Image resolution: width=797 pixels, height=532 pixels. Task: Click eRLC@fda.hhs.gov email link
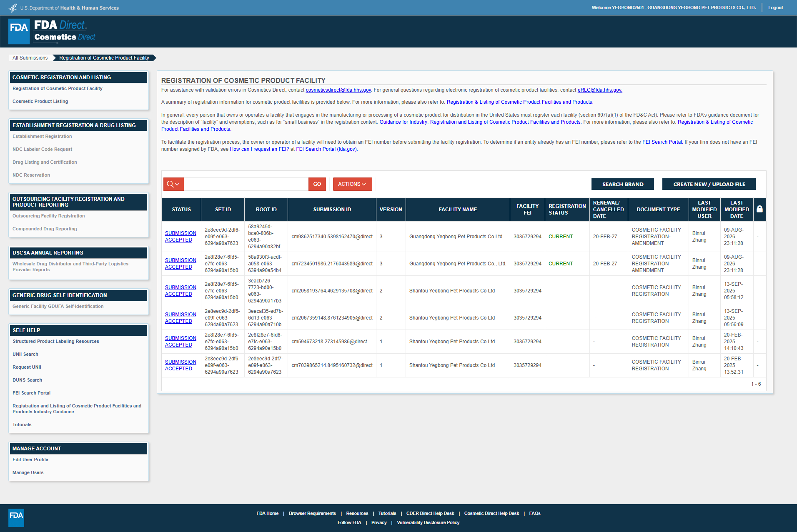[x=599, y=90]
